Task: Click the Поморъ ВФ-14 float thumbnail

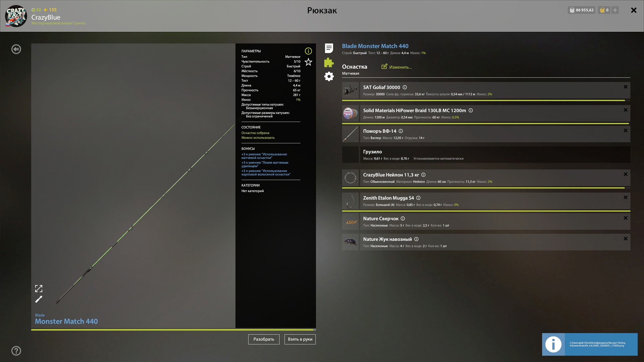Action: tap(350, 134)
